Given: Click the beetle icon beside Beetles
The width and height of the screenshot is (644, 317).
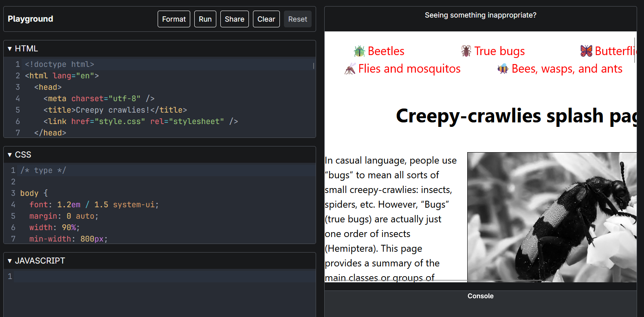Looking at the screenshot, I should point(359,51).
